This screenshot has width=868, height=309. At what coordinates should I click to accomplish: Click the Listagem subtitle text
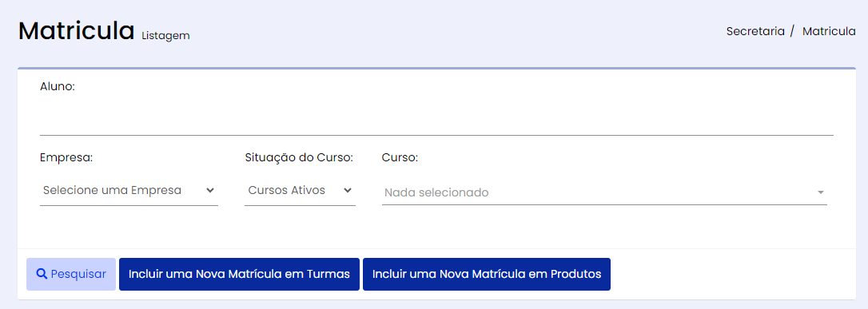click(165, 36)
